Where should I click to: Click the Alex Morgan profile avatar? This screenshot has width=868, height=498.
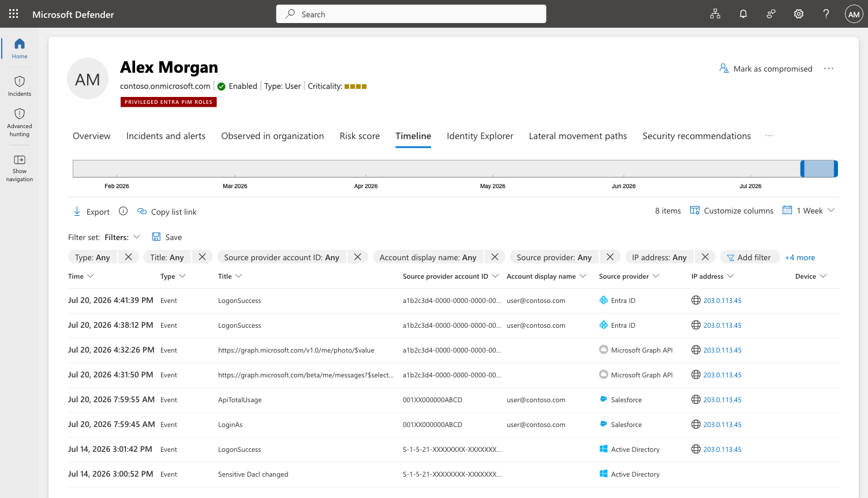[x=88, y=78]
